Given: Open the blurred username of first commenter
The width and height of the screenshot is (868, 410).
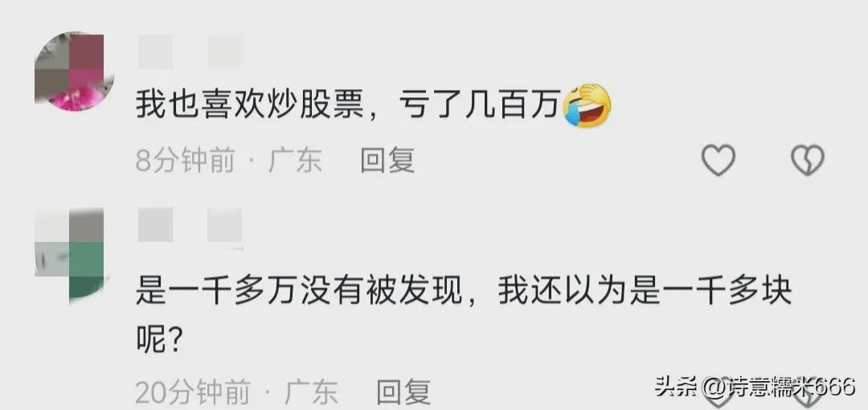Looking at the screenshot, I should coord(190,52).
